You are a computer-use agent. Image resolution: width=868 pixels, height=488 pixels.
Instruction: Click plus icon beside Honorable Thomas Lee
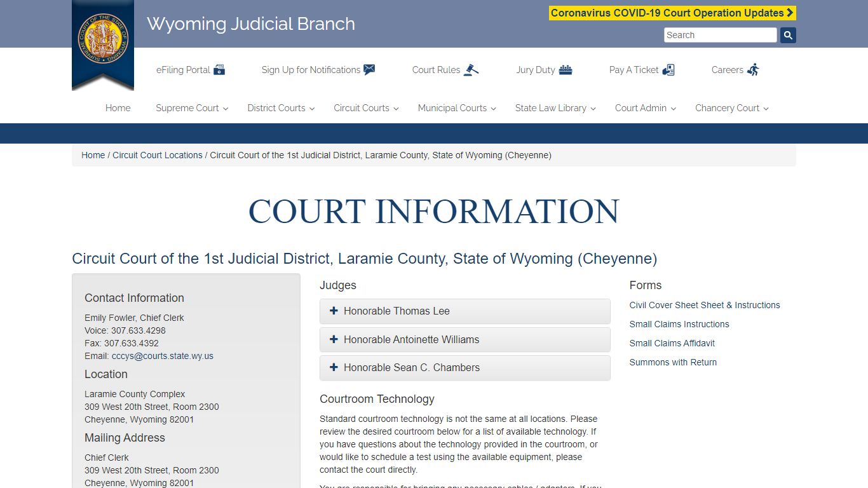[334, 311]
